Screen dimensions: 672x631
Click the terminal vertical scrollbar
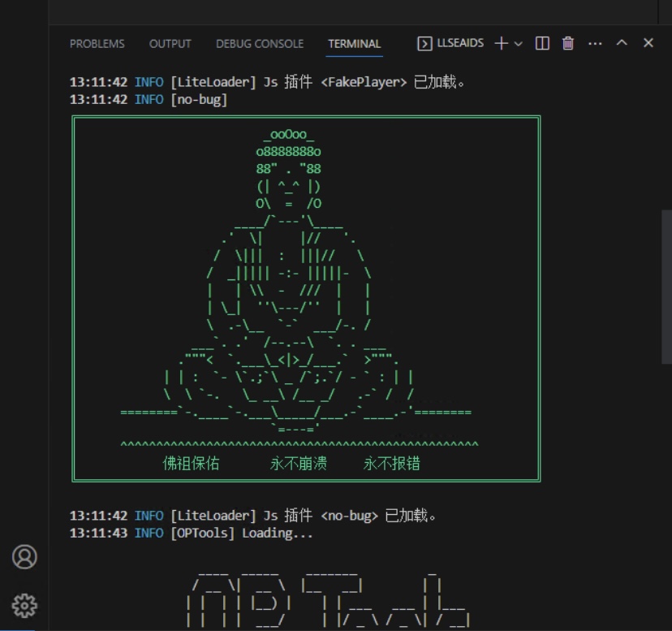point(666,287)
